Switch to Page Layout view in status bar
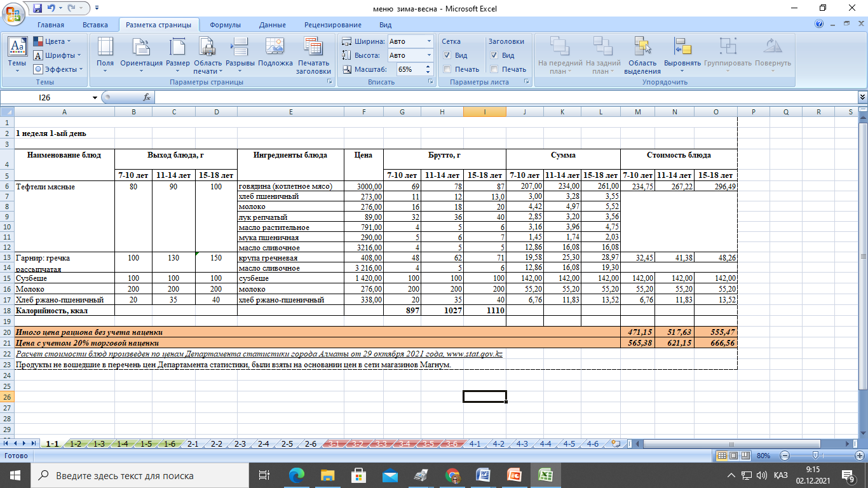 pyautogui.click(x=733, y=456)
